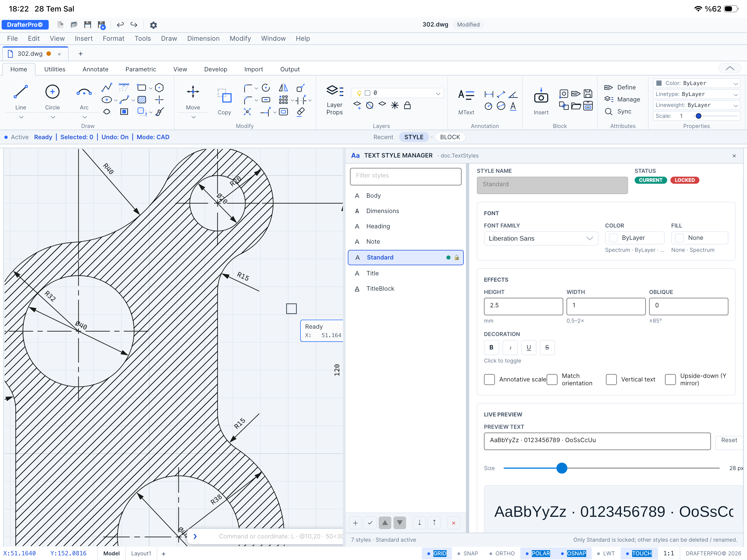
Task: Expand the Move tool options arrow
Action: click(193, 117)
